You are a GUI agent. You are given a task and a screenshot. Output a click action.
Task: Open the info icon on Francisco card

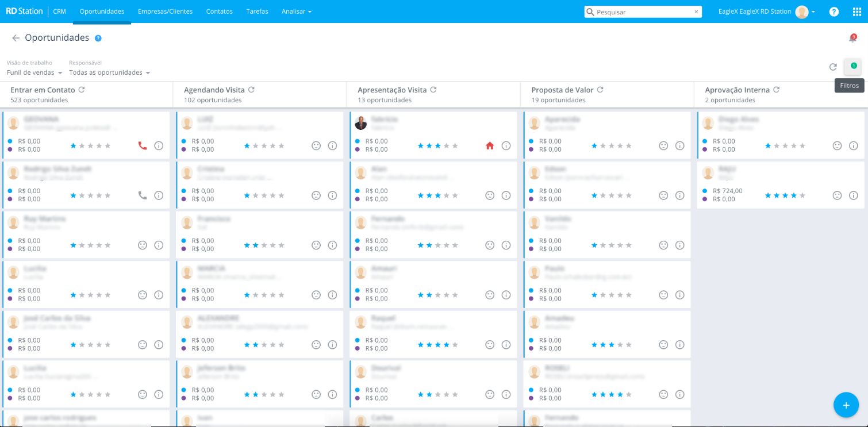(x=332, y=245)
